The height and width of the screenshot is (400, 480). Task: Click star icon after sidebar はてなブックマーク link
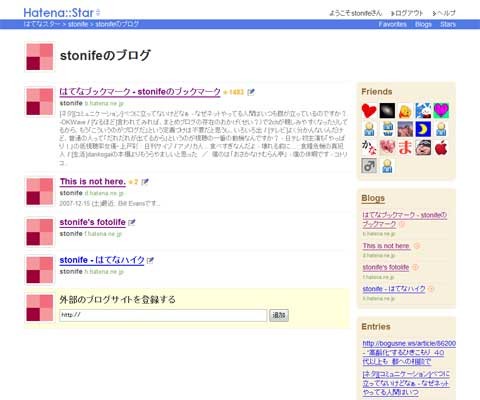click(402, 224)
